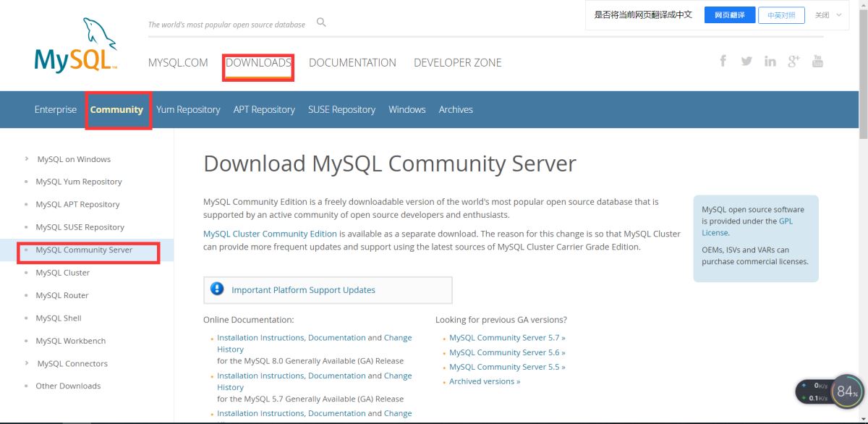Click the 网页翻译 translate button
The width and height of the screenshot is (868, 424).
point(729,15)
